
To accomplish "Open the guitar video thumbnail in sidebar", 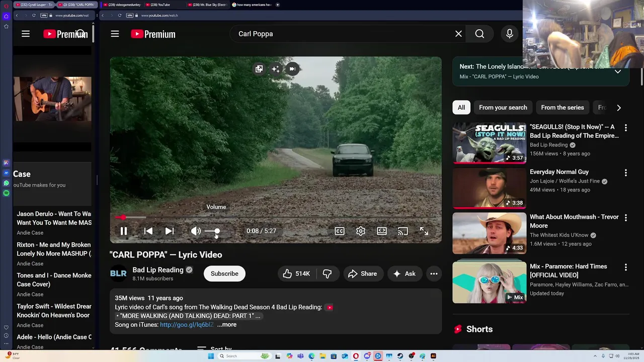I will (53, 99).
